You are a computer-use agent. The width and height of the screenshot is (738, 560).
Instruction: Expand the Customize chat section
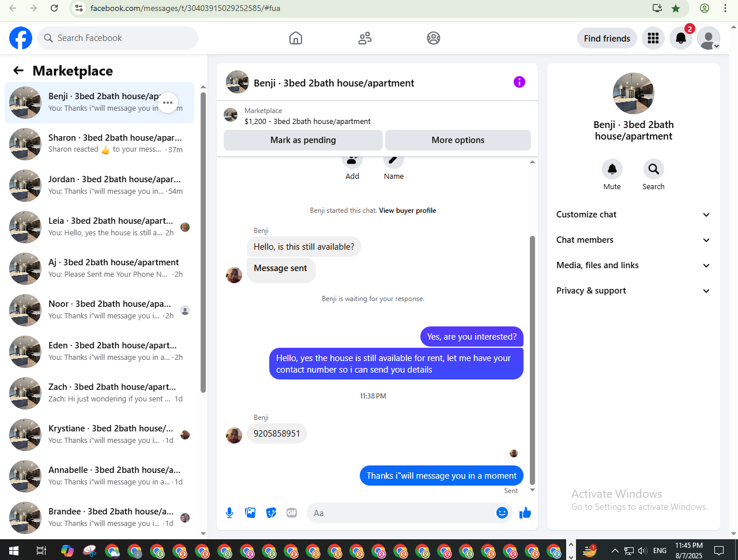point(634,215)
